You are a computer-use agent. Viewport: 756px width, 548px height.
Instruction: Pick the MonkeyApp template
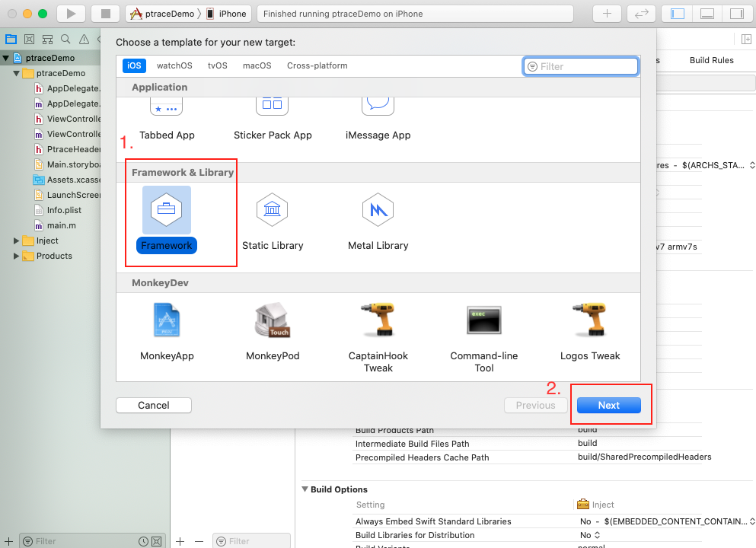(x=167, y=332)
